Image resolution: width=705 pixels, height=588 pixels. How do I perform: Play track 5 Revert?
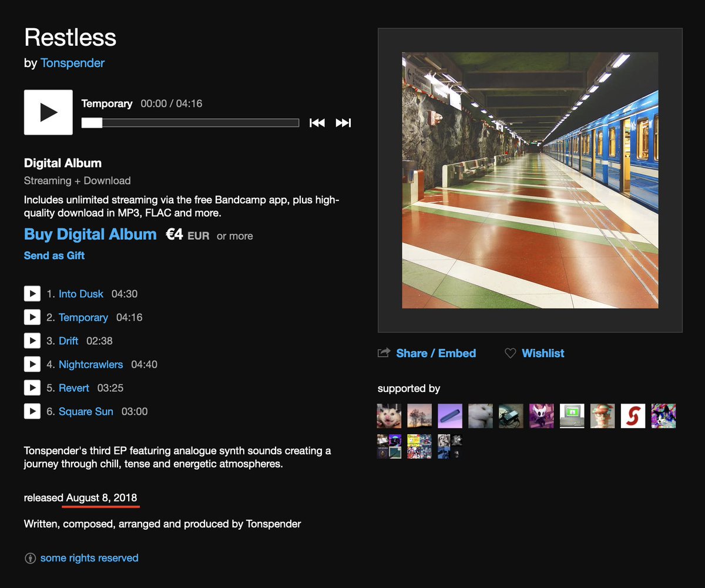coord(32,388)
